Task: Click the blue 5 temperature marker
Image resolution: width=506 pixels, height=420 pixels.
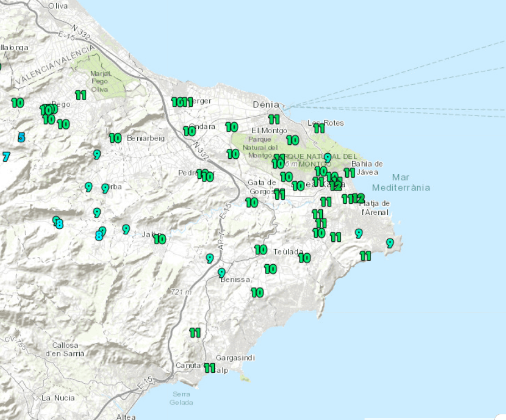Action: [21, 137]
